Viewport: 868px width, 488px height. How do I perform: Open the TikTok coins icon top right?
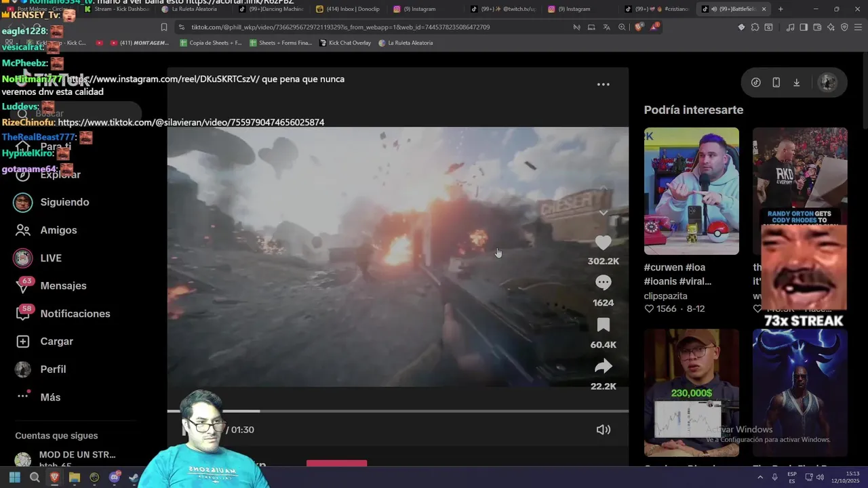(756, 83)
